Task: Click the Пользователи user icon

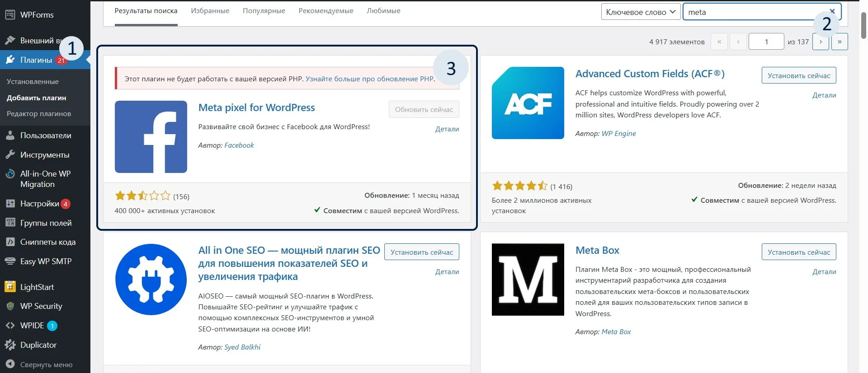Action: tap(10, 135)
